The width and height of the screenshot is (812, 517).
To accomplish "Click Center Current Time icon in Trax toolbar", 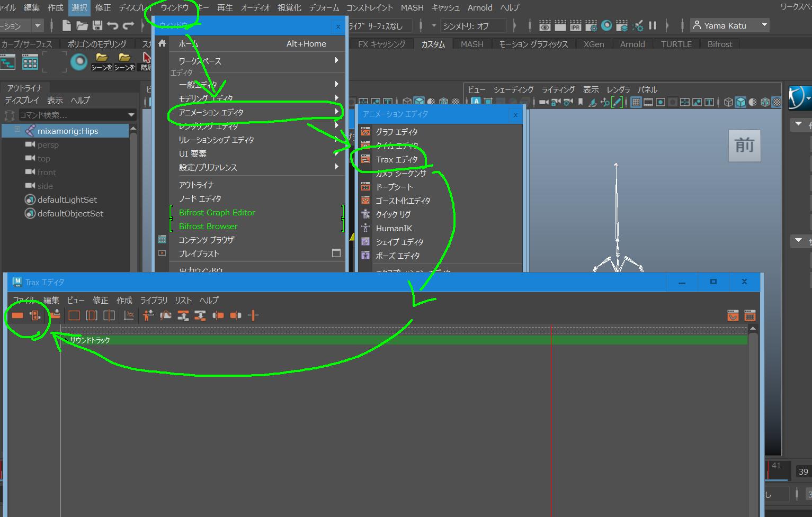I will tap(109, 315).
